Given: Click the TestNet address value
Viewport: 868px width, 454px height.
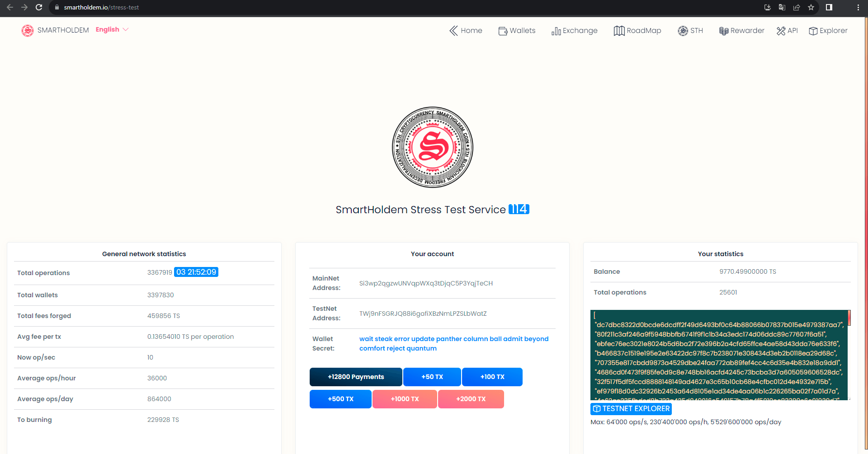Looking at the screenshot, I should coord(423,314).
